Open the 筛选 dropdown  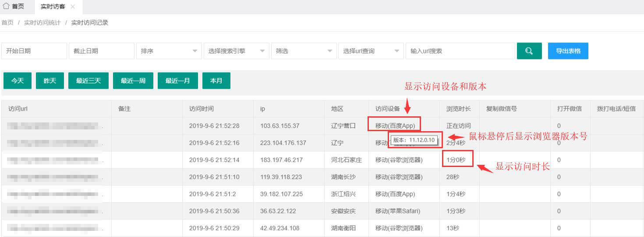point(303,51)
